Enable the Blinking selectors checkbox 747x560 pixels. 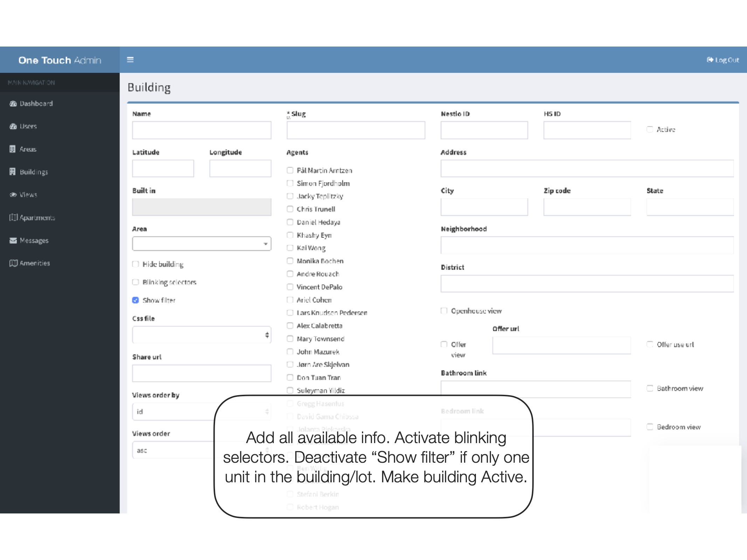coord(136,282)
